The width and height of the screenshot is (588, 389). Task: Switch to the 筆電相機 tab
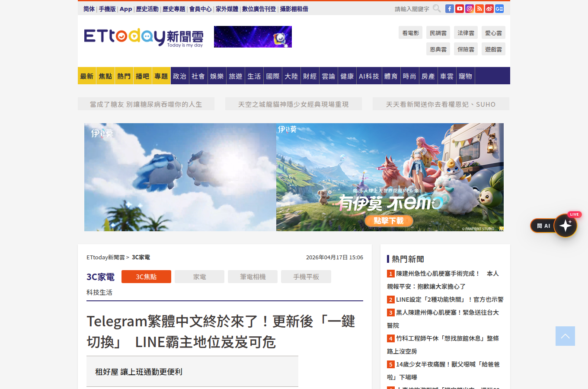point(253,277)
